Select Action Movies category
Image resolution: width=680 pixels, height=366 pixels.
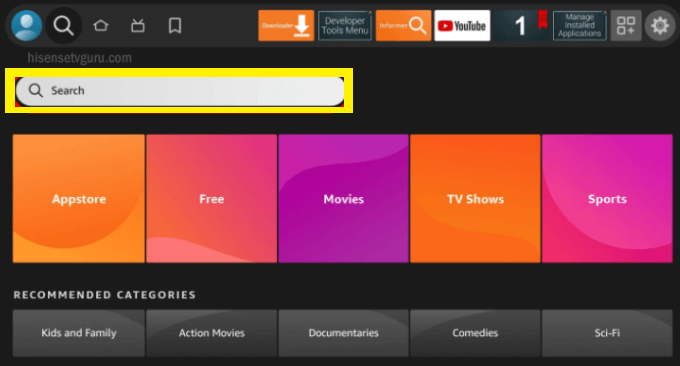click(212, 333)
